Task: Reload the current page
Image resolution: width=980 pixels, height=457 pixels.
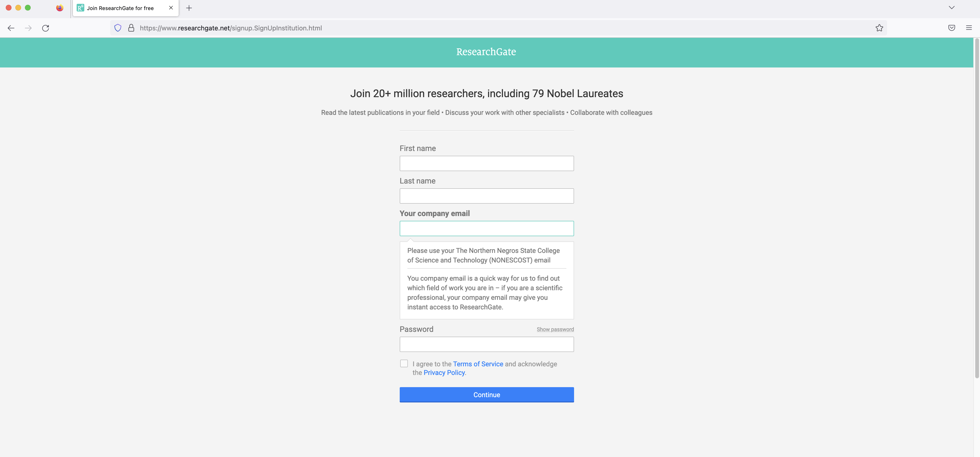Action: coord(46,28)
